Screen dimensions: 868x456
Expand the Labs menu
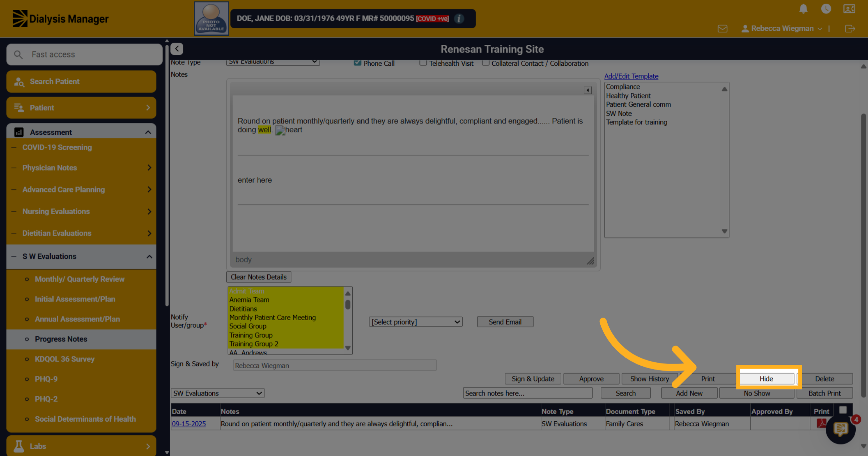(x=81, y=446)
